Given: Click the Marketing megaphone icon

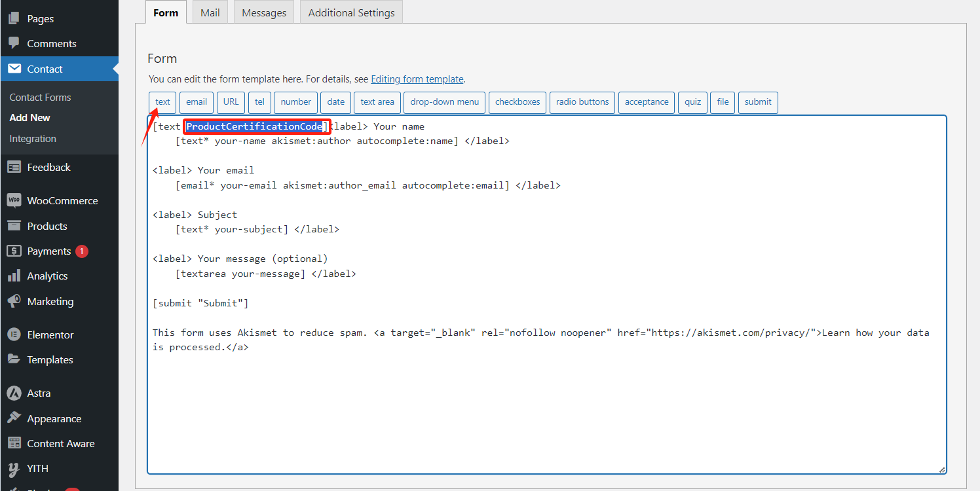Looking at the screenshot, I should pos(14,302).
